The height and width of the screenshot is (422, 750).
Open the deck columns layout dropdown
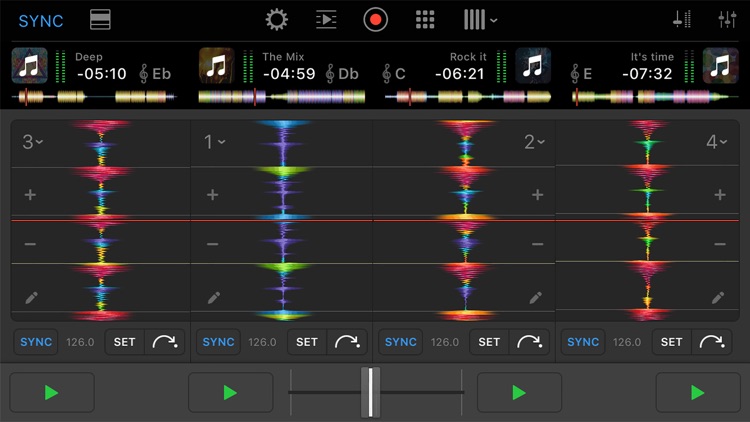tap(480, 19)
